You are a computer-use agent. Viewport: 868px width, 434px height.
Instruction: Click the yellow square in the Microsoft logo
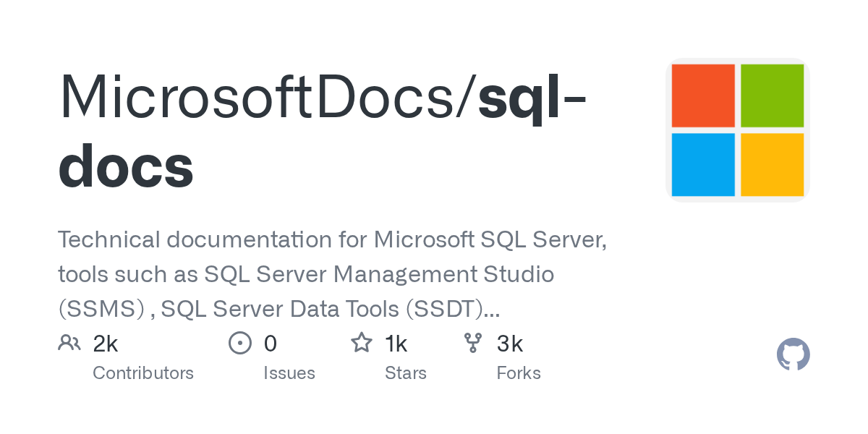click(772, 163)
